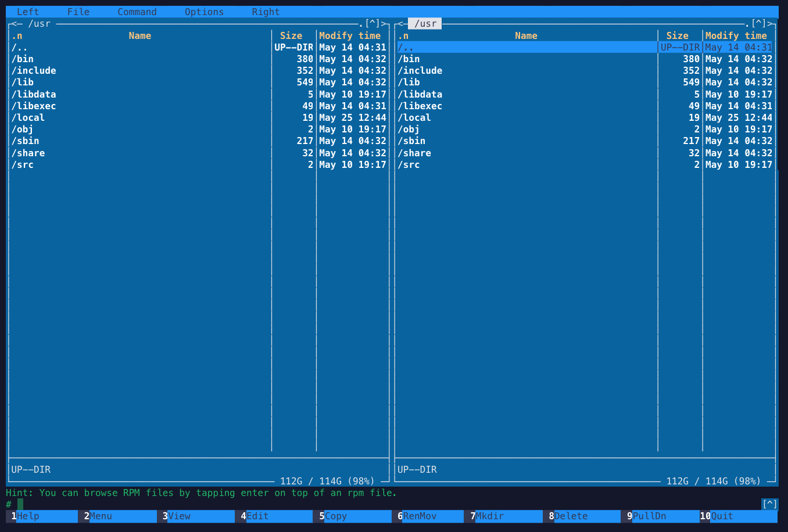Open command line history [^] button
Viewport: 788px width, 532px height.
point(769,504)
